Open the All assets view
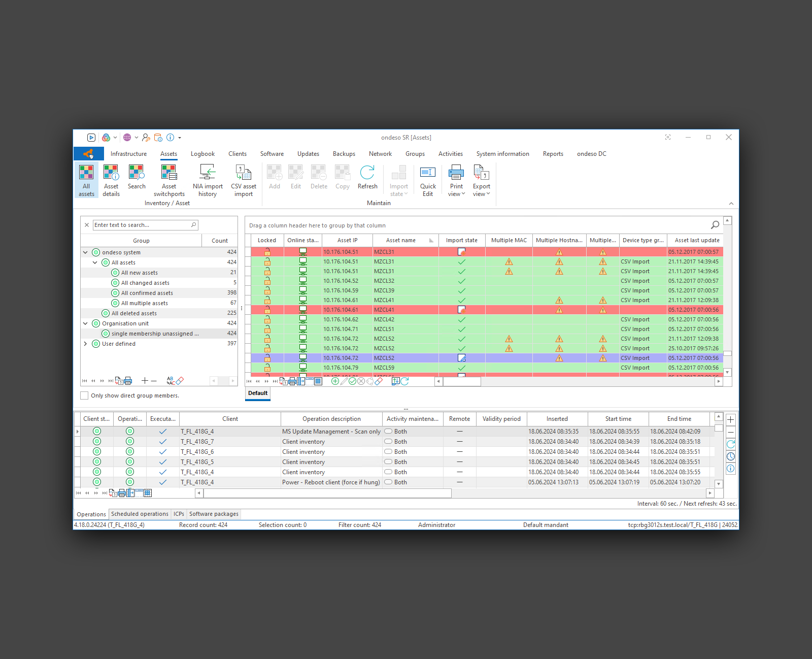 click(86, 180)
